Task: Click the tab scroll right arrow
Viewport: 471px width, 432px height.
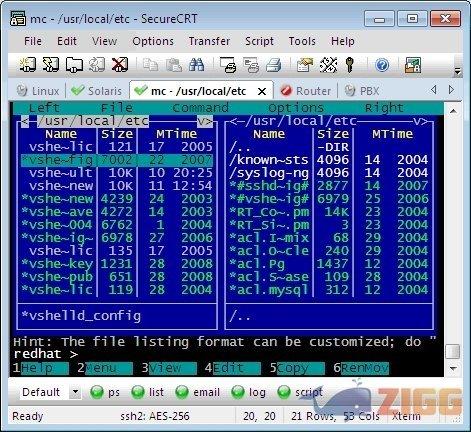Action: point(451,90)
